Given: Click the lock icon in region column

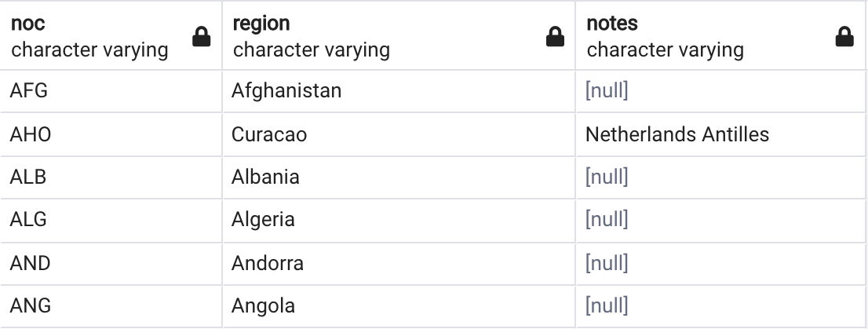Looking at the screenshot, I should click(555, 37).
